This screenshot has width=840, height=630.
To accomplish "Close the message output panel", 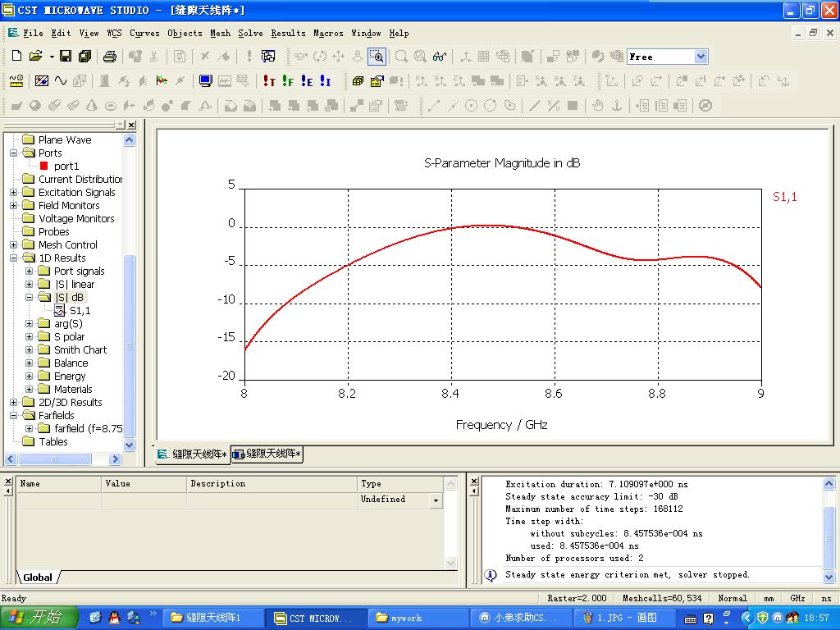I will [x=474, y=481].
